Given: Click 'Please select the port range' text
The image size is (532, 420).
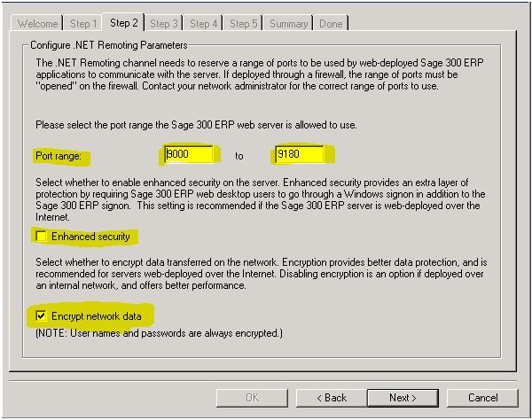Looking at the screenshot, I should [196, 125].
